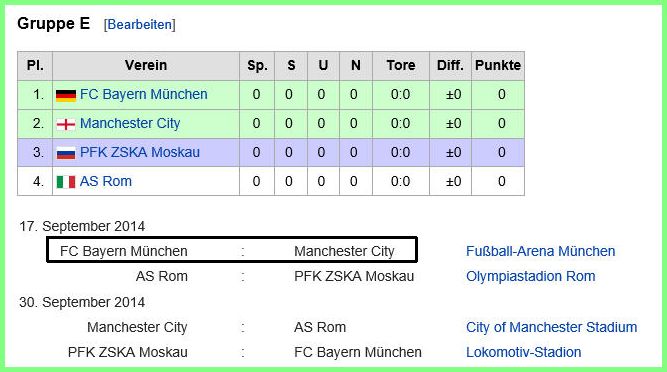Image resolution: width=667 pixels, height=372 pixels.
Task: Click the German flag icon
Action: click(x=66, y=95)
